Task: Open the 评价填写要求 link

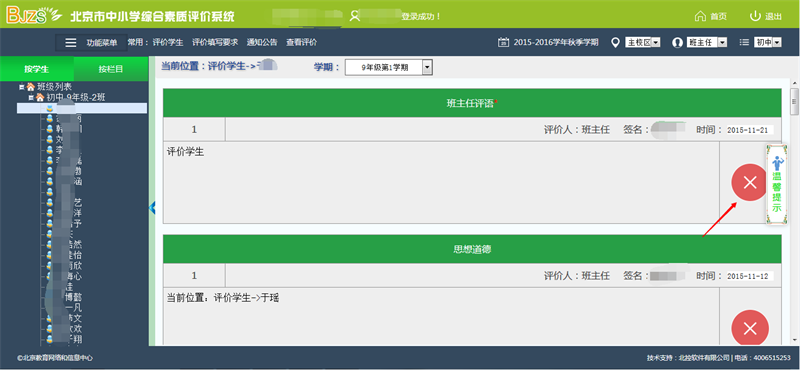Action: (215, 43)
